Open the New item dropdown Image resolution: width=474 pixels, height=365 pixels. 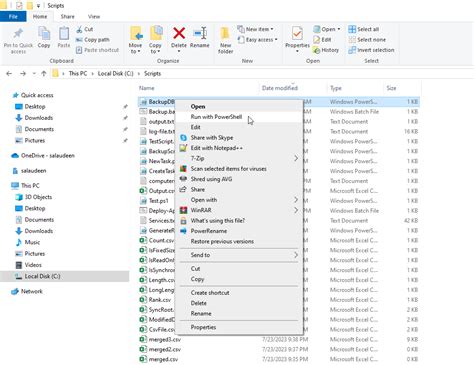[255, 29]
